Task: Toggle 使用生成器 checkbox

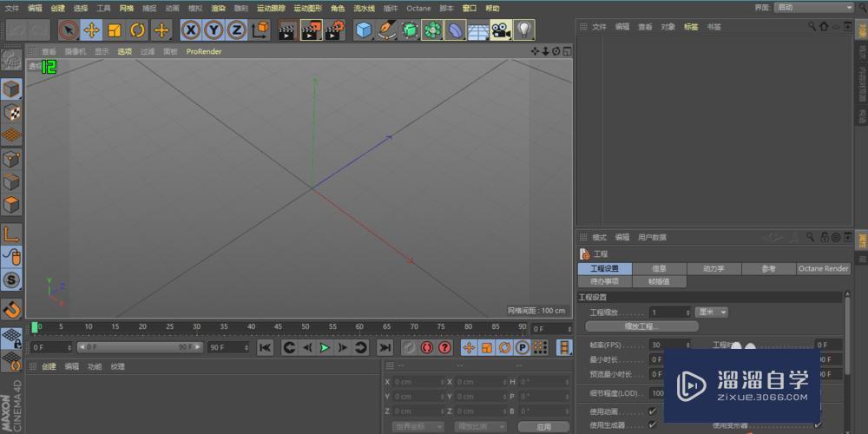Action: [652, 425]
